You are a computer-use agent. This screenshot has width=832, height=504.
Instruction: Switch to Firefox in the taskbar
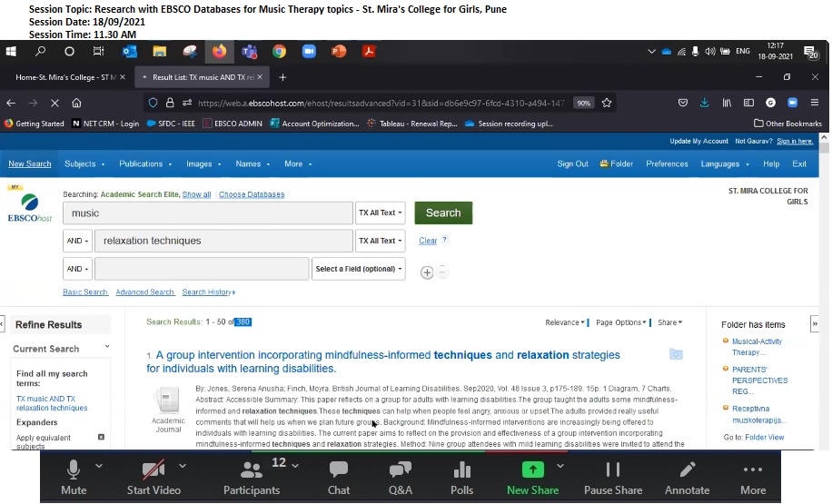click(x=219, y=52)
